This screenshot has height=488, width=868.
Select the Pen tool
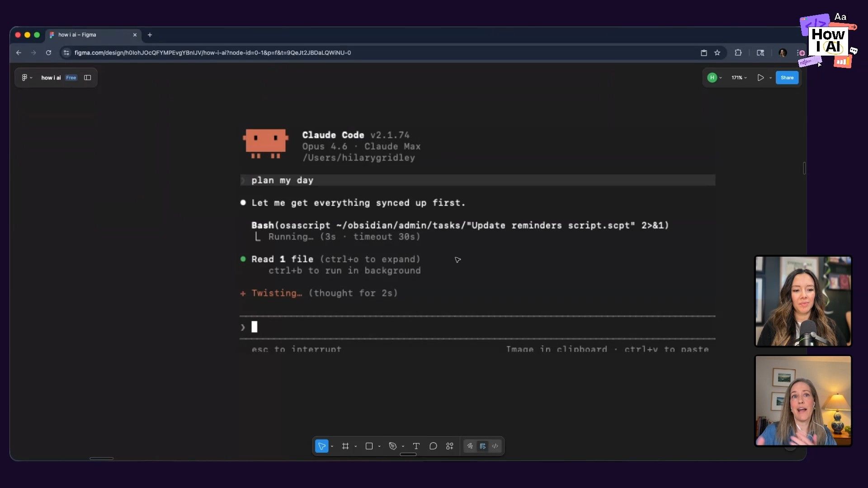click(393, 446)
